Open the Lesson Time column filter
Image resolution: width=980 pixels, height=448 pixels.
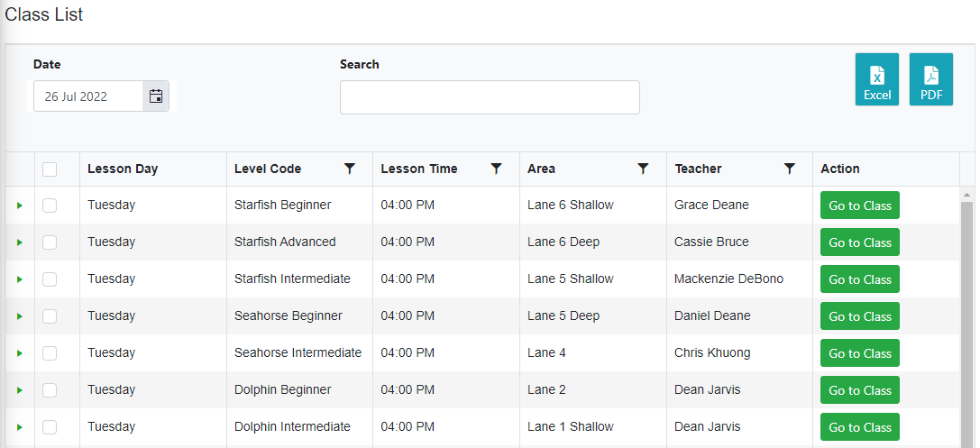point(496,169)
